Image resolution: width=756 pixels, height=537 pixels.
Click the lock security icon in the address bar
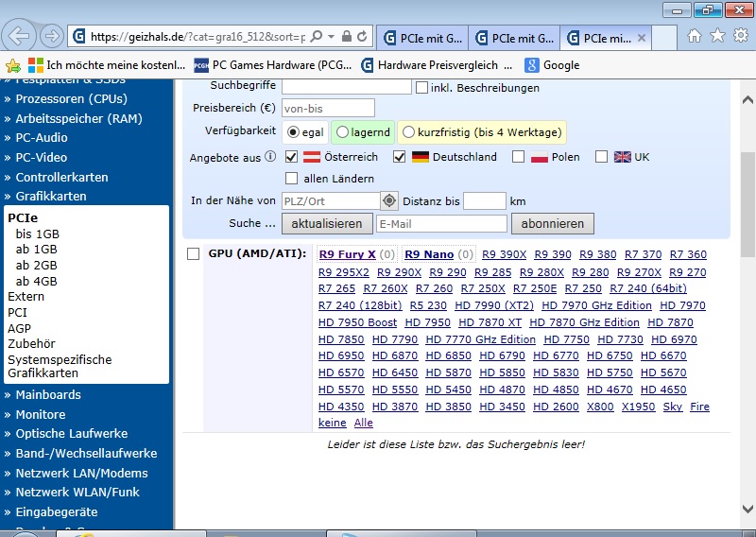(346, 36)
